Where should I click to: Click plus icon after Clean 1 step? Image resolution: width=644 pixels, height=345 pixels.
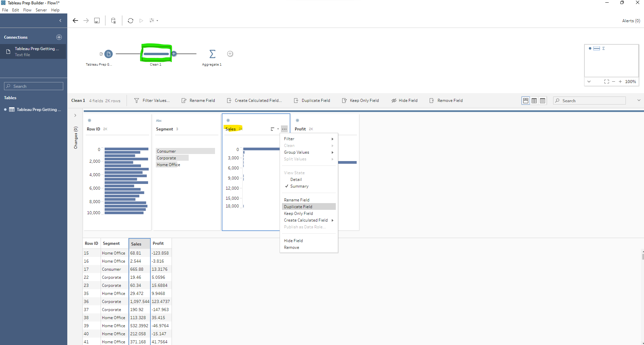(x=174, y=53)
